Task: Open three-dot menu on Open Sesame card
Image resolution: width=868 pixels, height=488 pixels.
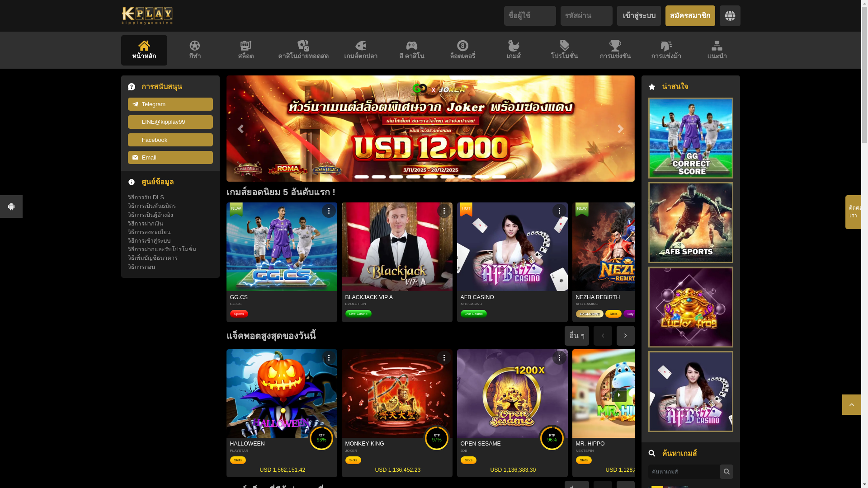Action: [559, 358]
